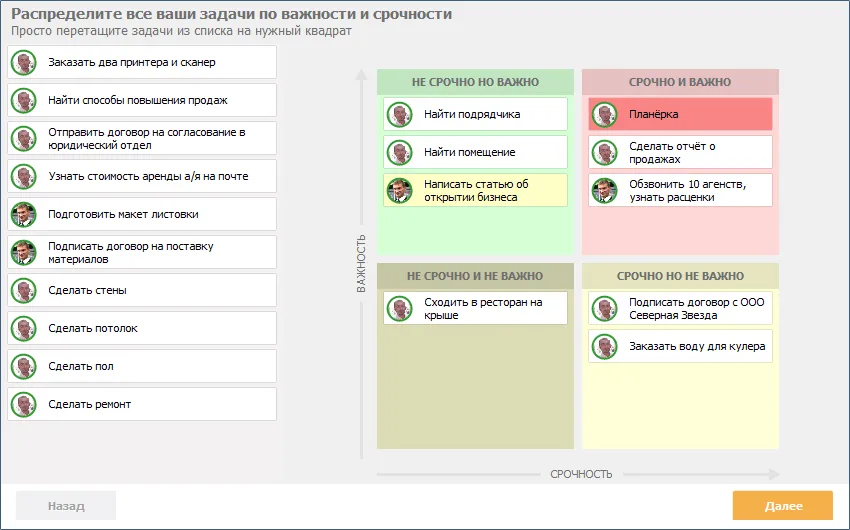Click the "НЕ СРОЧНО НО ВАЖНО" quadrant header
Image resolution: width=850 pixels, height=530 pixels.
click(475, 82)
